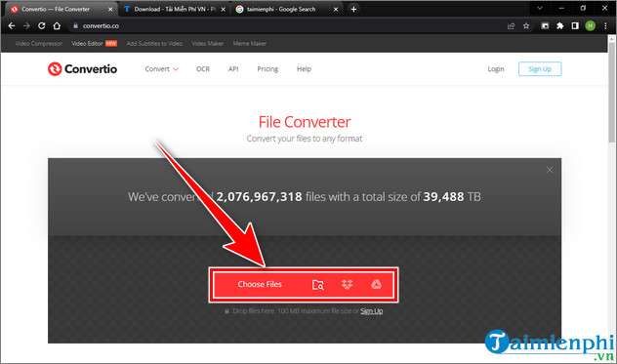The width and height of the screenshot is (617, 364).
Task: Open the Video Compressor link
Action: pyautogui.click(x=39, y=43)
